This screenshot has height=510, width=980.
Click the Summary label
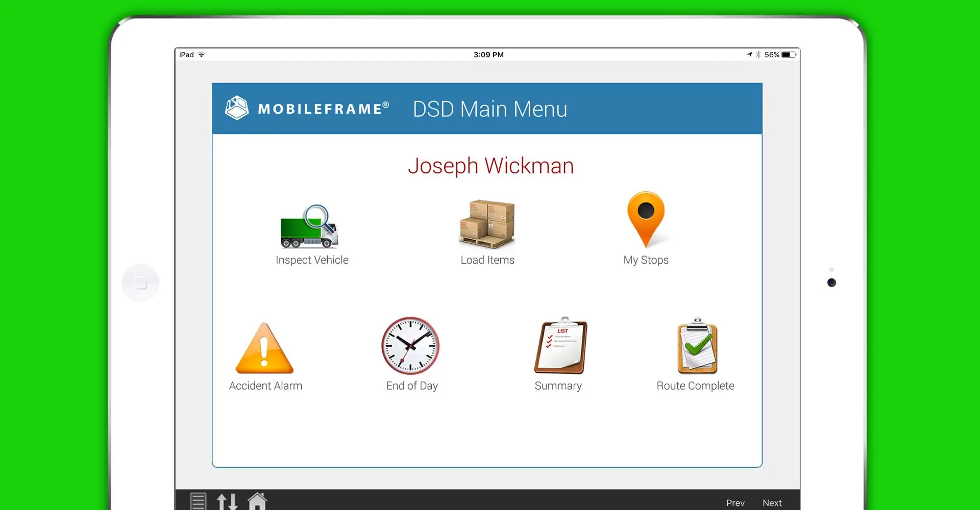coord(558,386)
